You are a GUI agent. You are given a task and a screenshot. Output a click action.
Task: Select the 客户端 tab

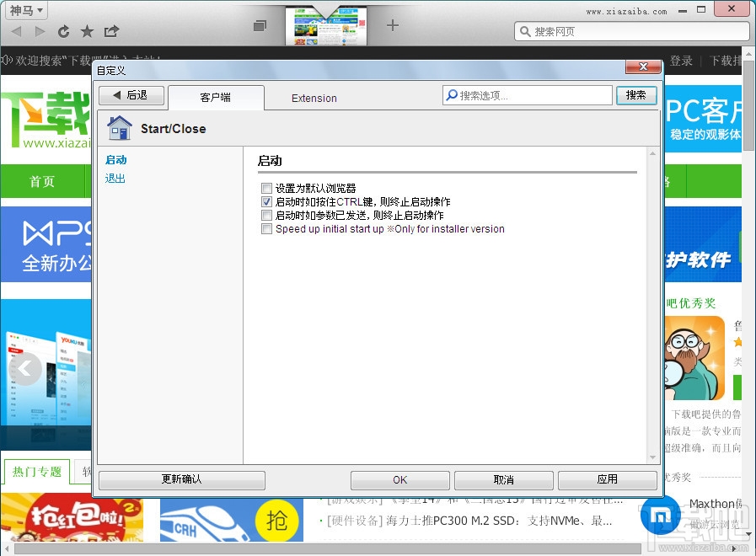(216, 98)
